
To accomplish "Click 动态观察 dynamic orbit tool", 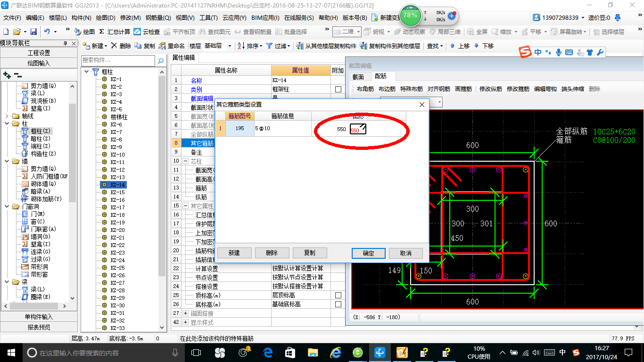I will click(x=409, y=32).
